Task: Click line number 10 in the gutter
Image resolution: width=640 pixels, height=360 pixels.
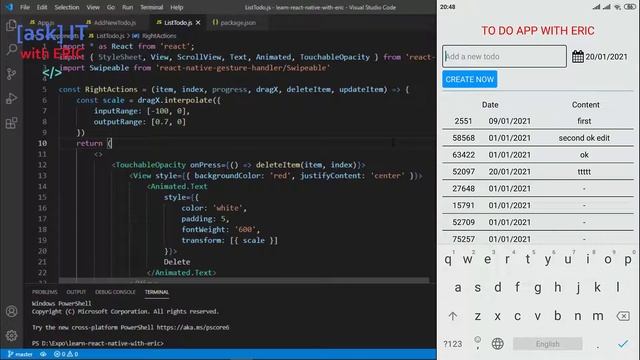Action: click(x=42, y=143)
